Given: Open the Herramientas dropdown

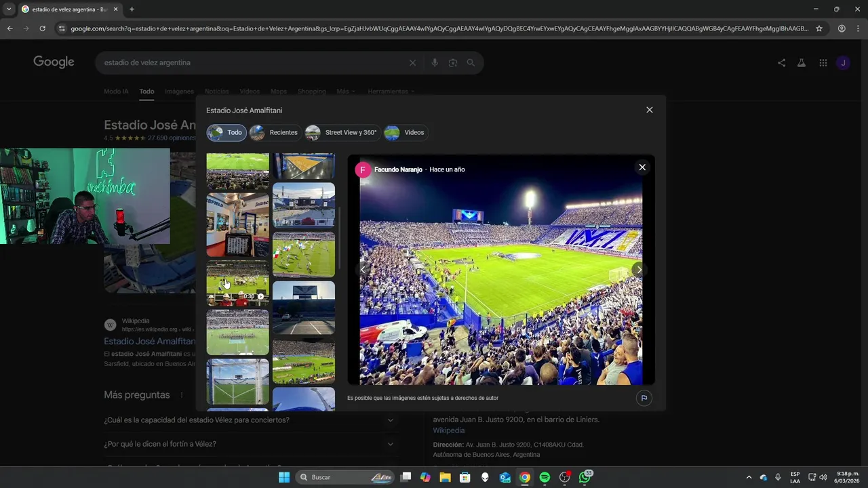Looking at the screenshot, I should [391, 91].
